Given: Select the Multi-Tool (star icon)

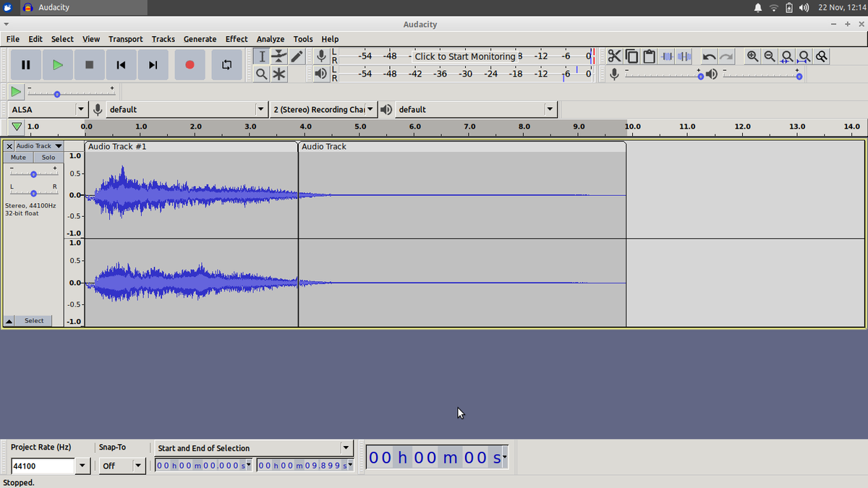Looking at the screenshot, I should click(278, 74).
